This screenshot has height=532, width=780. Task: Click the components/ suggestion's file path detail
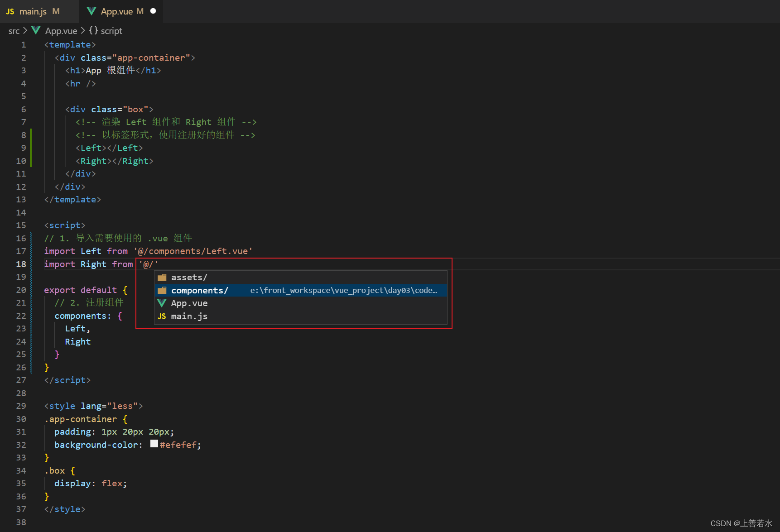point(344,290)
